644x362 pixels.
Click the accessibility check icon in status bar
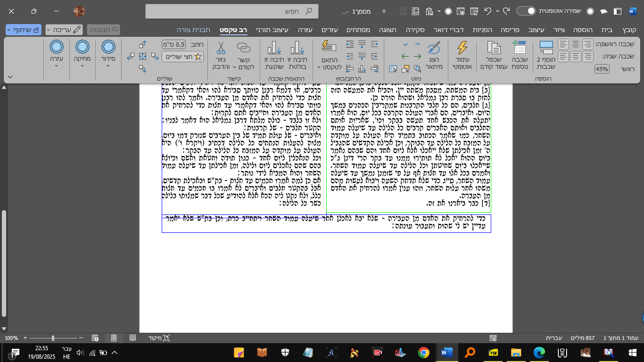click(493, 338)
